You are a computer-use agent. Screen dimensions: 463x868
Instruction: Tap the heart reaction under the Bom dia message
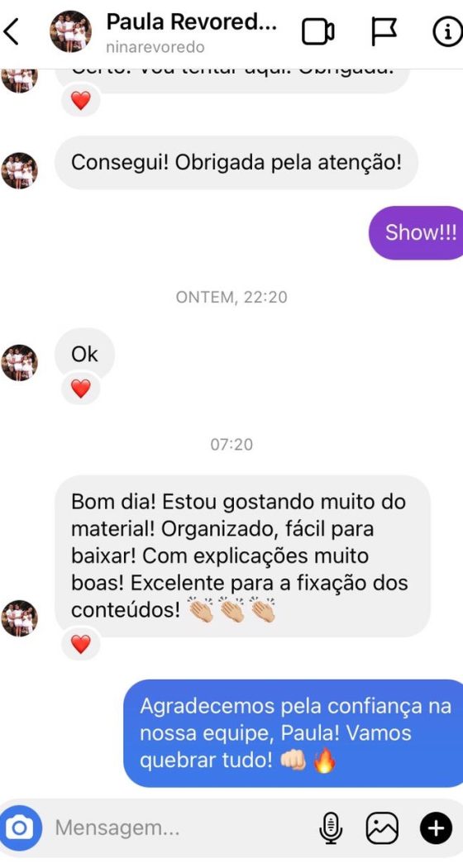(x=81, y=644)
